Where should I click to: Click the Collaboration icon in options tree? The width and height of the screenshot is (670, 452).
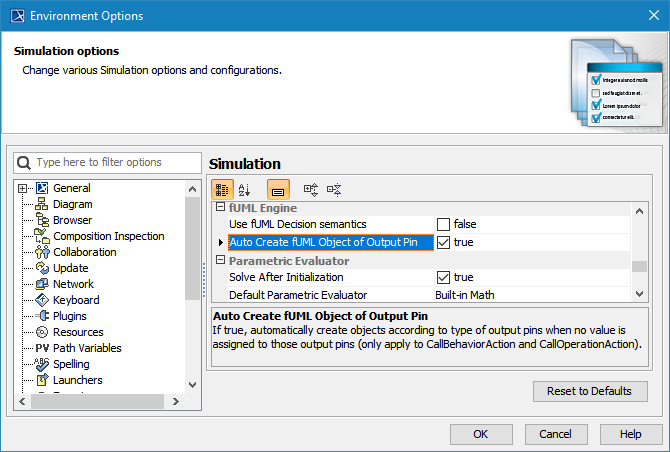42,252
